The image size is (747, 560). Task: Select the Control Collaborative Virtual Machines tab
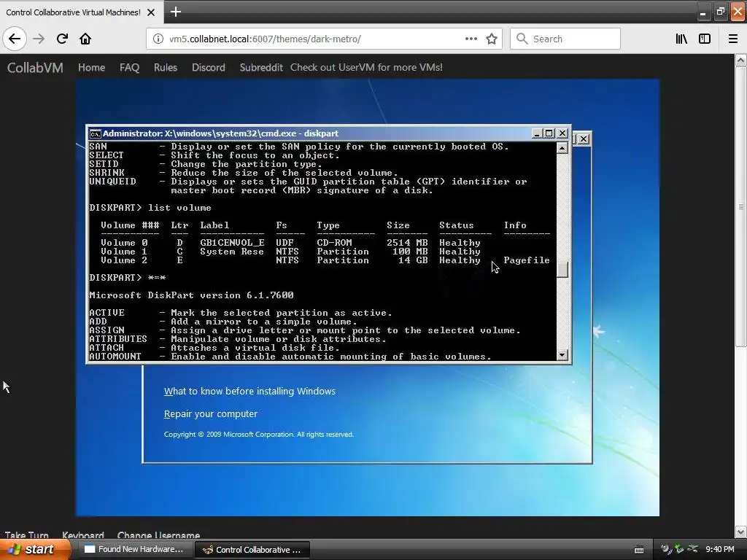click(x=81, y=12)
